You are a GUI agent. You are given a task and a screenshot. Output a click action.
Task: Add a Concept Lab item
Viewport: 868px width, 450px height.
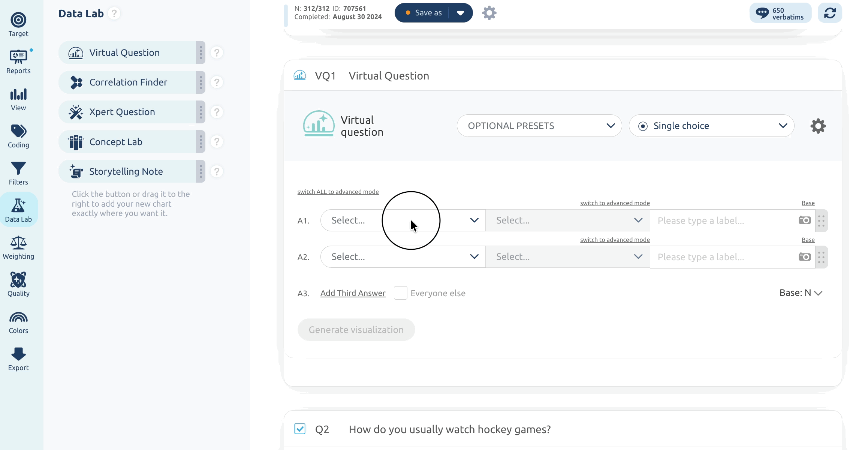click(127, 142)
